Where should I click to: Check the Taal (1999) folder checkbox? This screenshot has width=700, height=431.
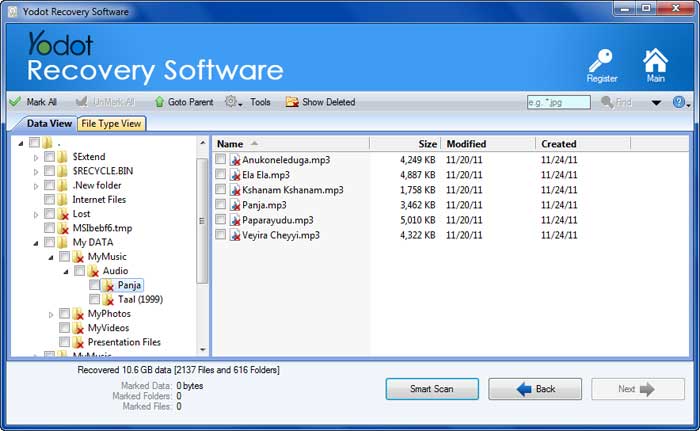pos(94,299)
